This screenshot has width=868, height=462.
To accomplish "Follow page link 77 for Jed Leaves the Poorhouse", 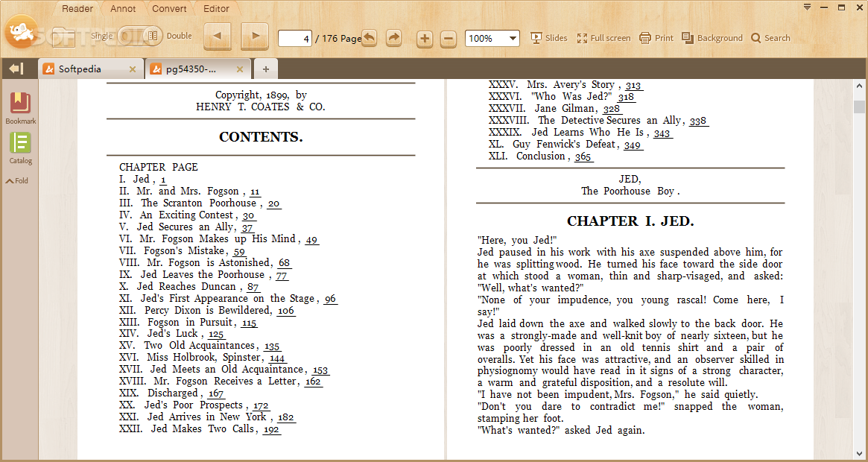I will click(x=282, y=275).
